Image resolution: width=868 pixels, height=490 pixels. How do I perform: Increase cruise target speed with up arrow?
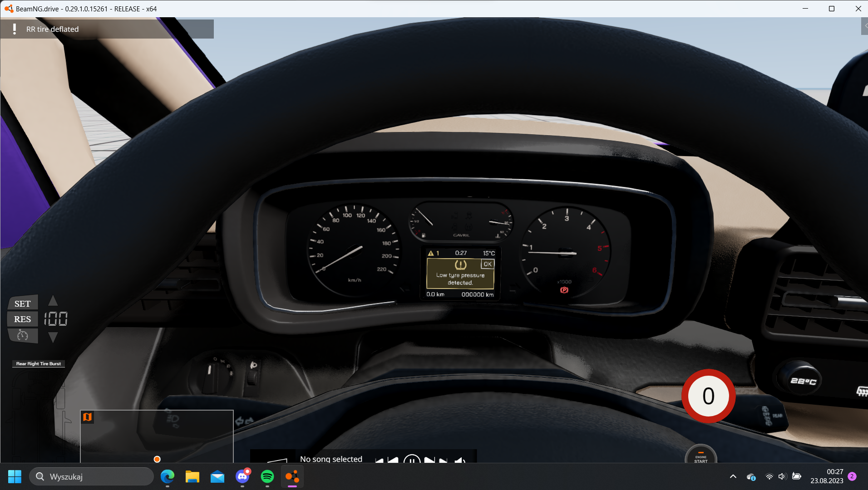[x=53, y=300]
